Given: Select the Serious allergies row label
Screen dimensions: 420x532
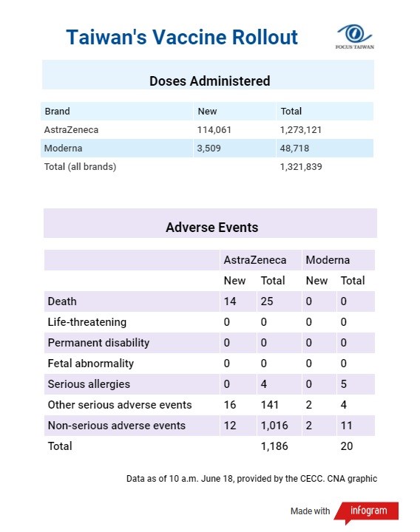Looking at the screenshot, I should coord(89,384).
